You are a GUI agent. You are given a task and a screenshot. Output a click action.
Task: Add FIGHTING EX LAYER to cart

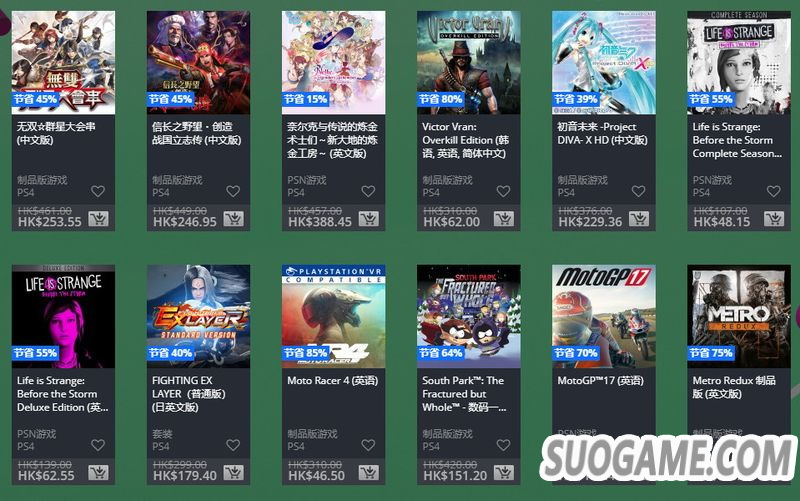tap(233, 473)
